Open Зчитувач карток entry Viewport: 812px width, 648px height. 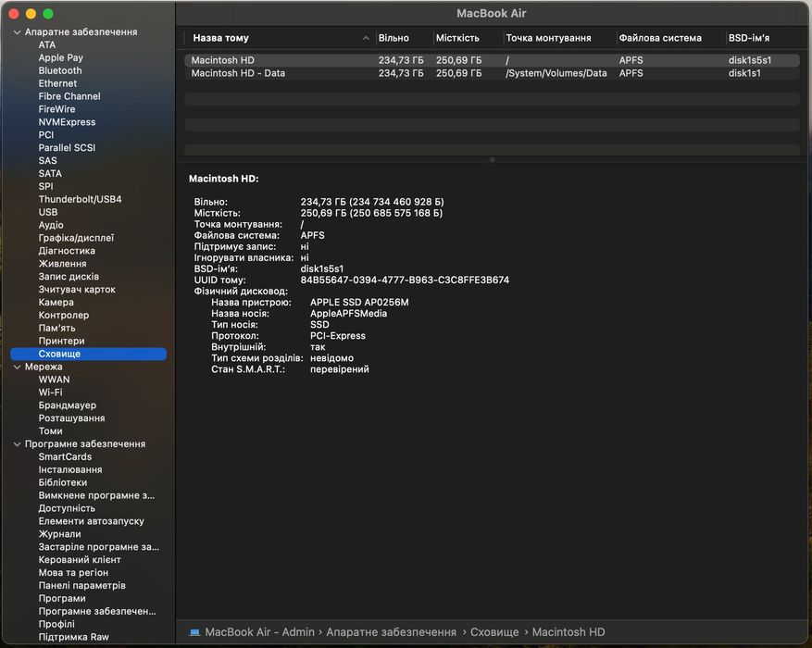tap(77, 290)
